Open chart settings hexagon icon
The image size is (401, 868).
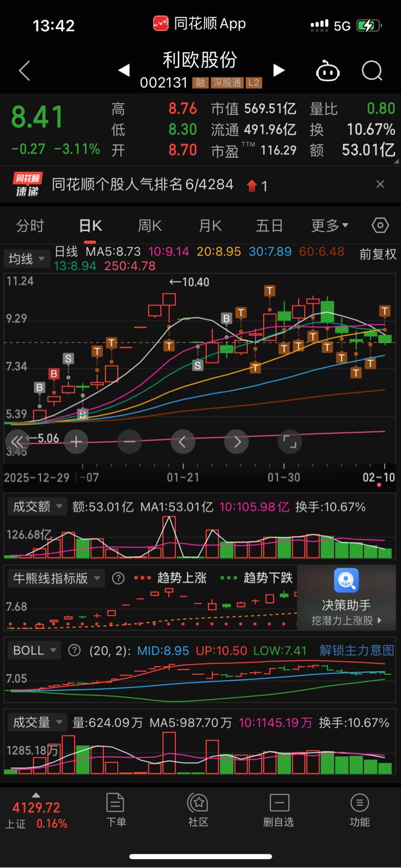coord(380,225)
